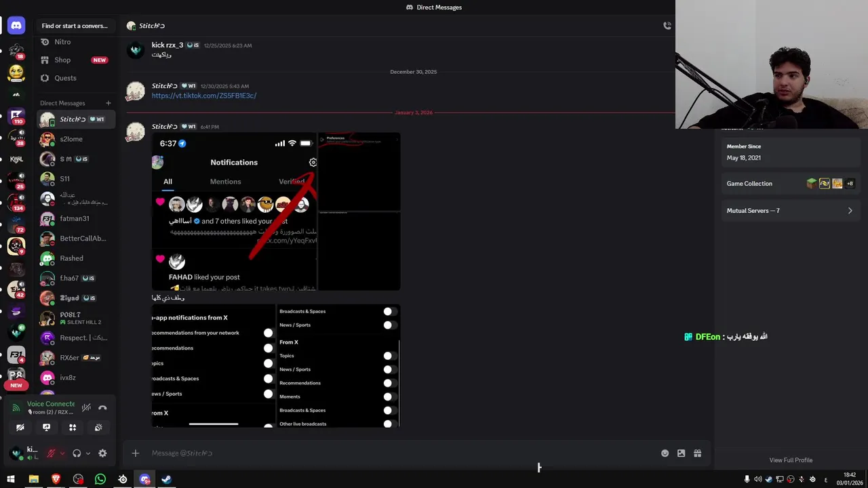This screenshot has width=868, height=488.
Task: Expand Mutual Servers — 7 section
Action: click(790, 211)
